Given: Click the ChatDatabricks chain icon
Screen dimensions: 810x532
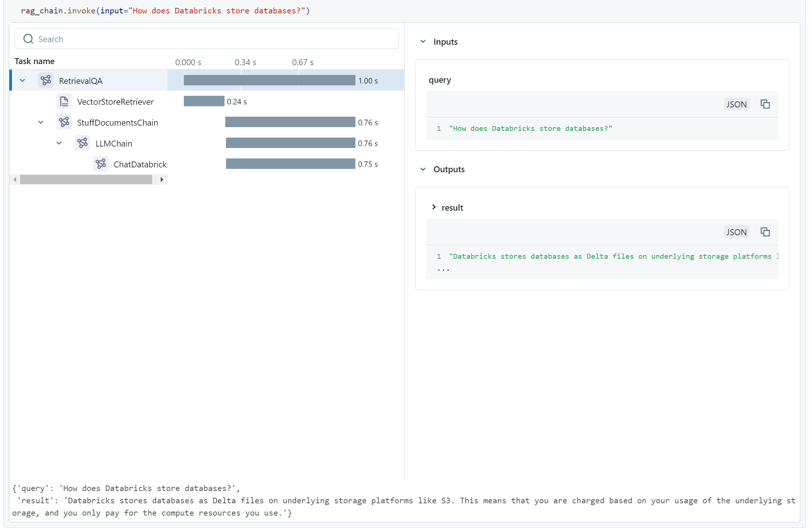Looking at the screenshot, I should coord(101,164).
